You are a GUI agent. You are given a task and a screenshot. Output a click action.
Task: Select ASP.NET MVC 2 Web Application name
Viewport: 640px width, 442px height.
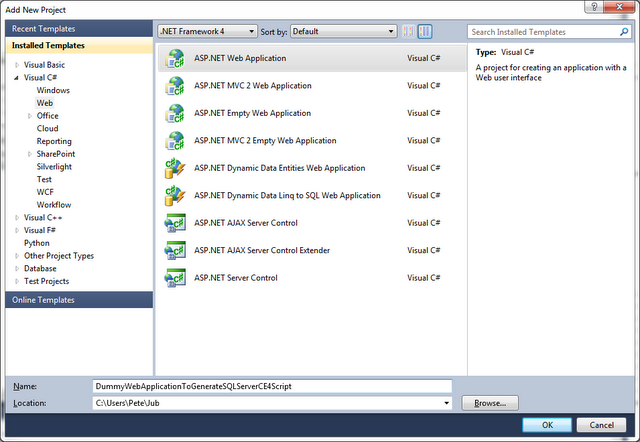[253, 86]
